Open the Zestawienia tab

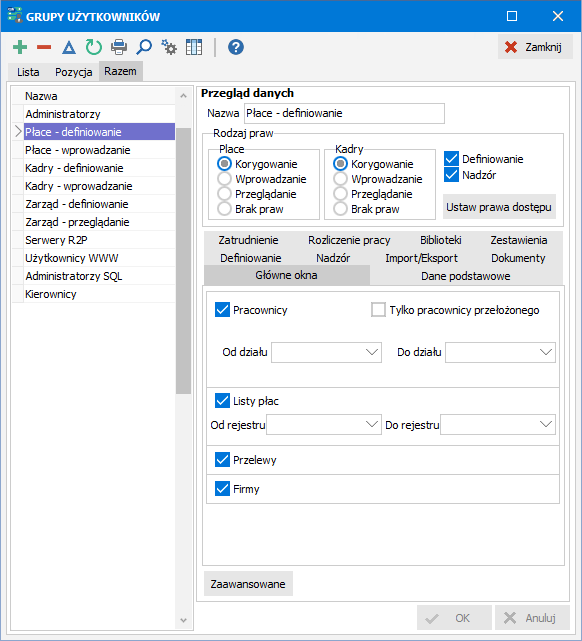(x=519, y=240)
